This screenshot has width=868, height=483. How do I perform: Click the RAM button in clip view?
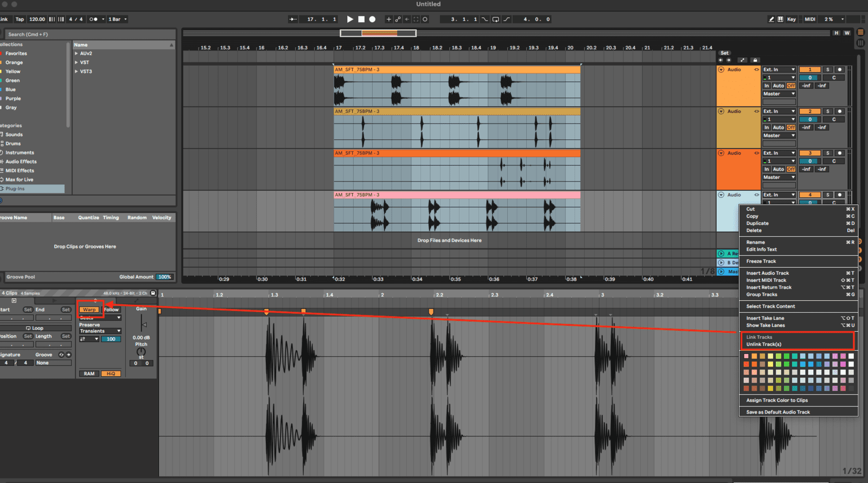[89, 373]
